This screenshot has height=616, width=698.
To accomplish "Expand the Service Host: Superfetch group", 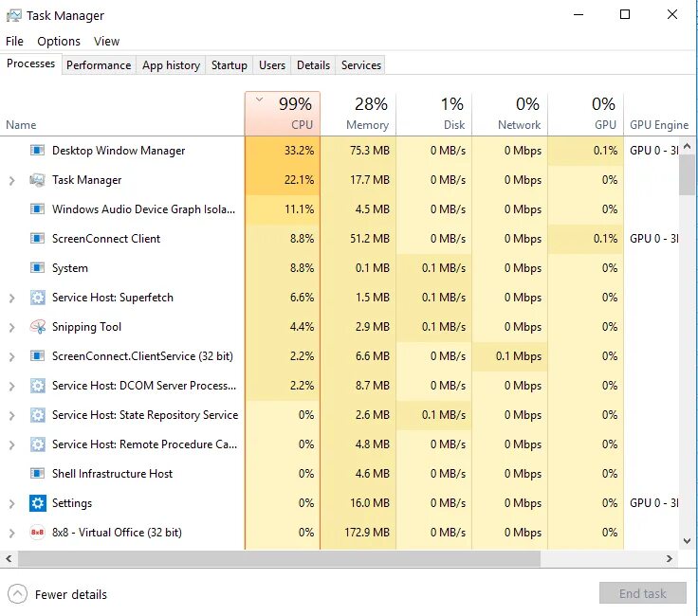I will coord(12,298).
